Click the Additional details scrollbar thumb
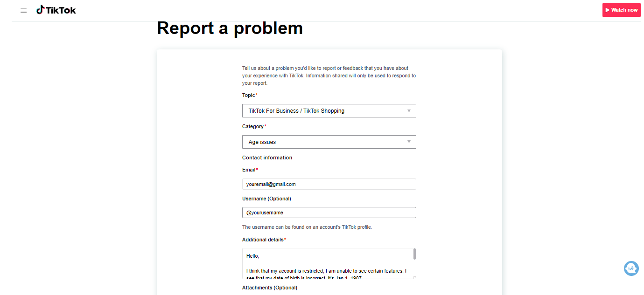This screenshot has height=295, width=644. coord(414,254)
